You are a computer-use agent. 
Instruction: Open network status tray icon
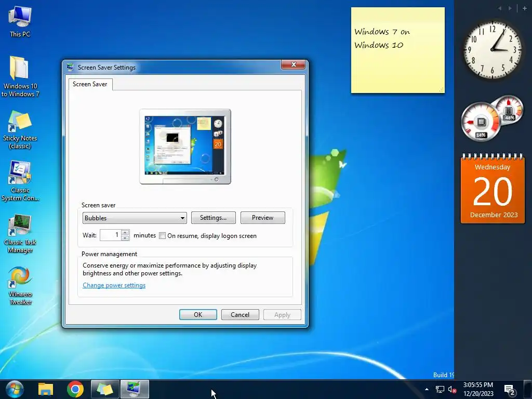point(440,390)
